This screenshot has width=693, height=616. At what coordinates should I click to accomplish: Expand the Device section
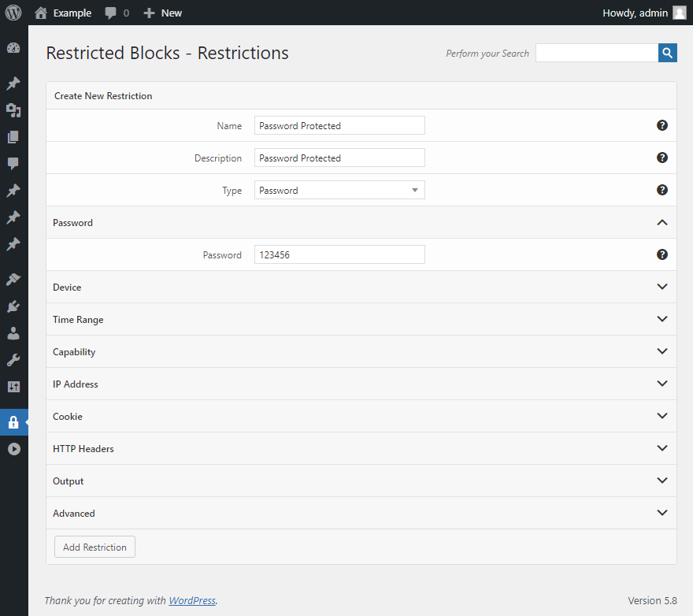point(361,287)
